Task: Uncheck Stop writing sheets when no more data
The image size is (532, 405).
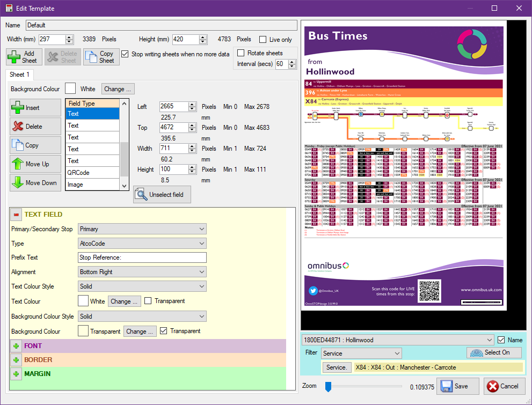Action: pos(125,54)
